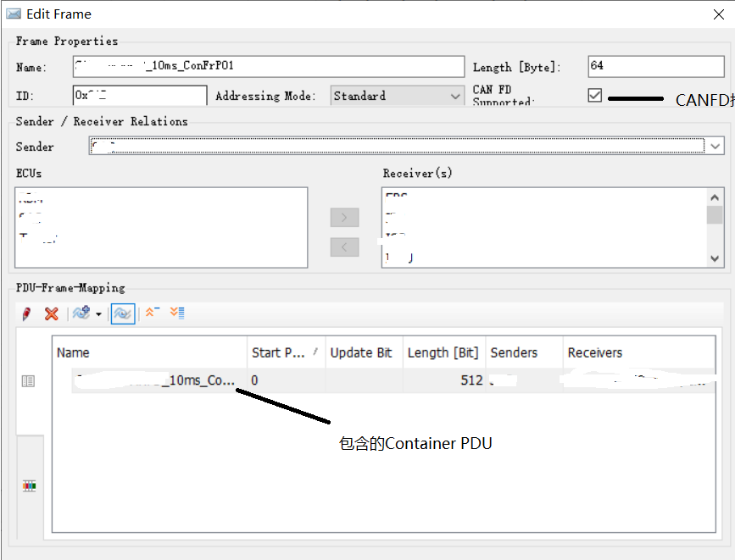Click the ID input field
This screenshot has height=560, width=735.
[x=140, y=95]
